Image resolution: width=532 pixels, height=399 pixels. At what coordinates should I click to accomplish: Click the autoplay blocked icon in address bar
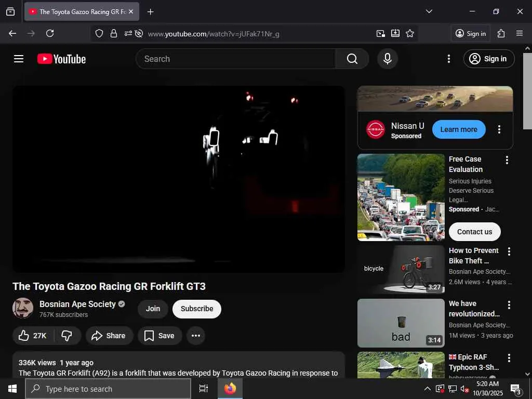139,34
